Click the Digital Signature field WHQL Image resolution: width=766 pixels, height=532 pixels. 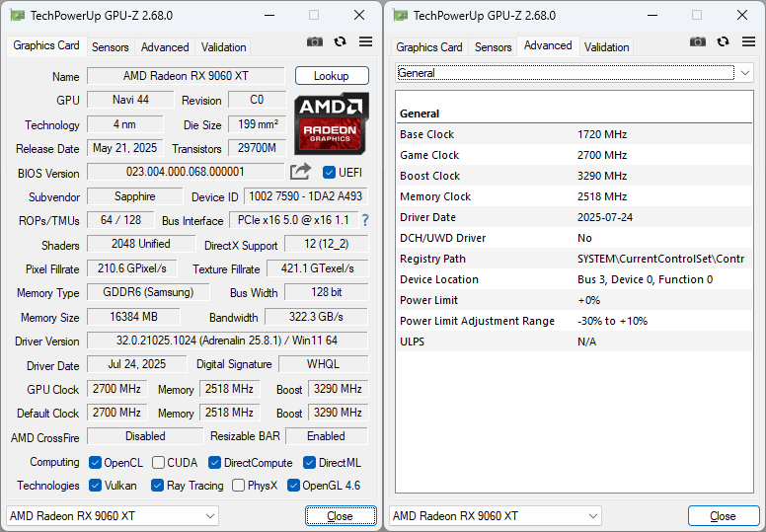click(x=323, y=364)
